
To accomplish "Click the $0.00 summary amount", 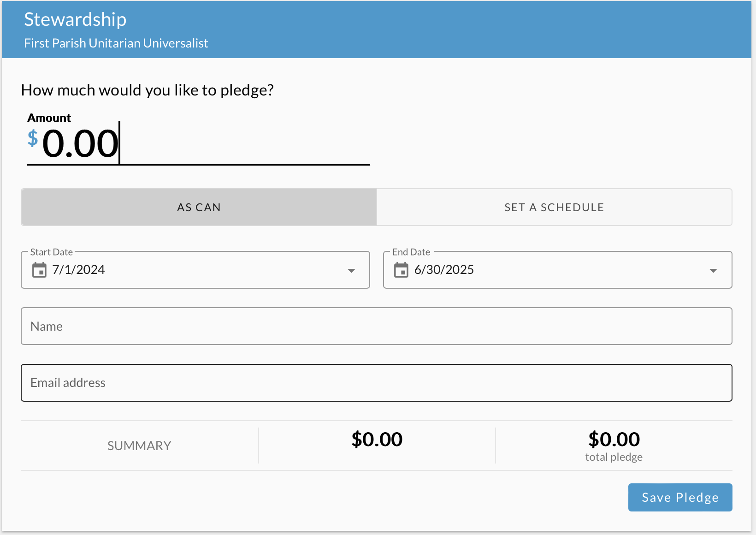I will (x=377, y=439).
